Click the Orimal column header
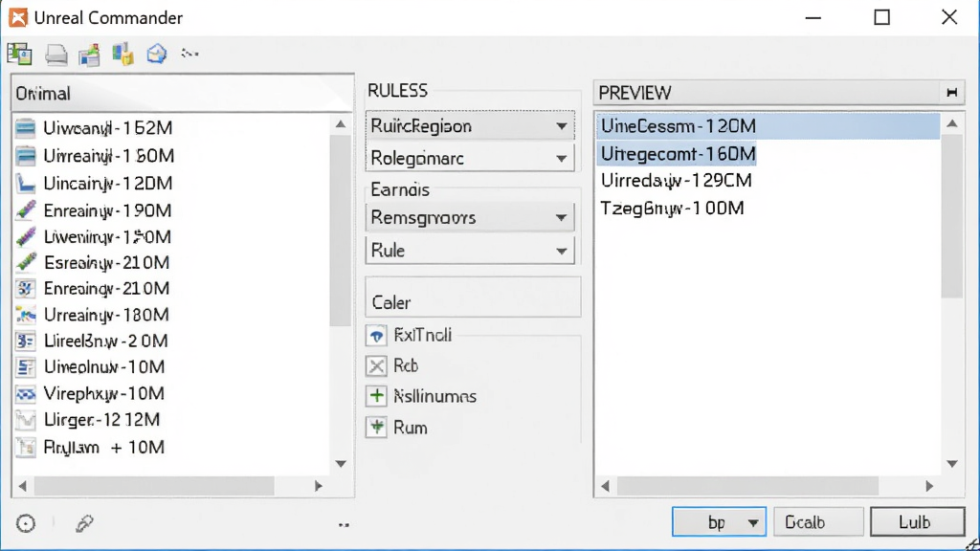The width and height of the screenshot is (980, 551). (x=182, y=94)
